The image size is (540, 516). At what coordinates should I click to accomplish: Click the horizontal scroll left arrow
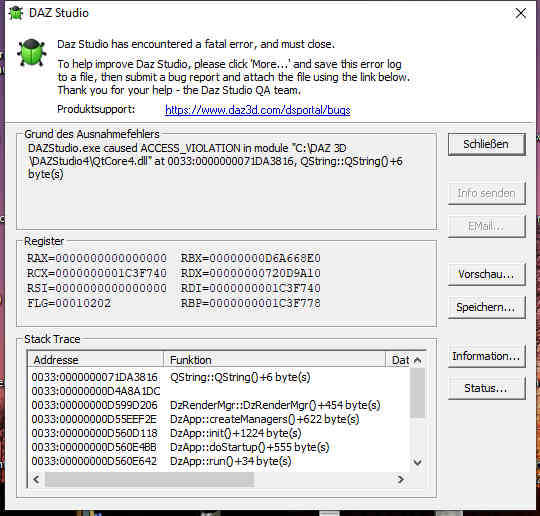click(x=36, y=479)
